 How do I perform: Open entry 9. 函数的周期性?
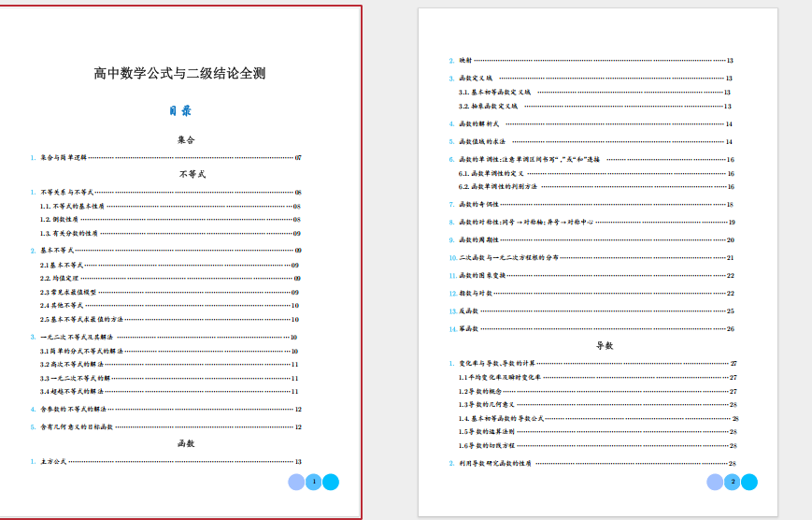click(x=591, y=239)
